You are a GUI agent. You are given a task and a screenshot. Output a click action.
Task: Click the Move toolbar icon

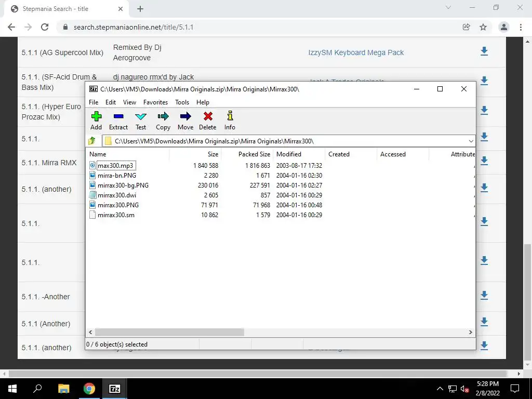click(x=185, y=117)
